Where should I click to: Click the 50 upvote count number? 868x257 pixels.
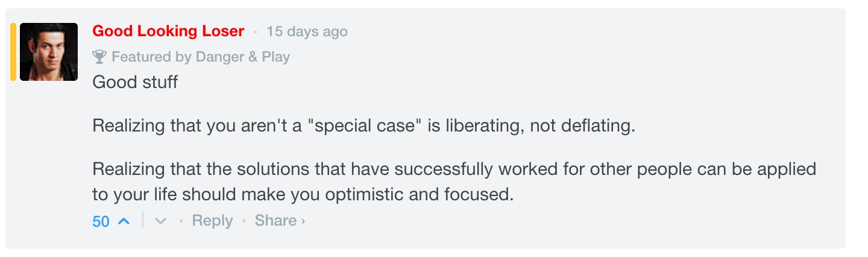(101, 221)
